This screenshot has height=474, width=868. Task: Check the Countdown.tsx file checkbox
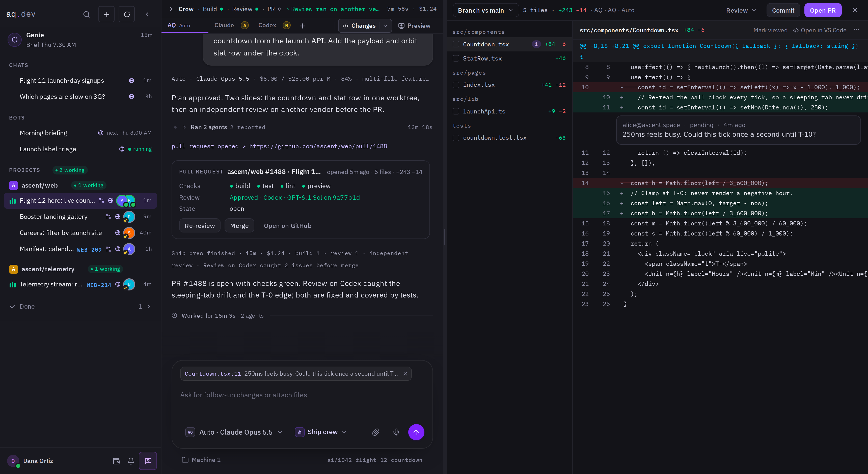[x=456, y=44]
